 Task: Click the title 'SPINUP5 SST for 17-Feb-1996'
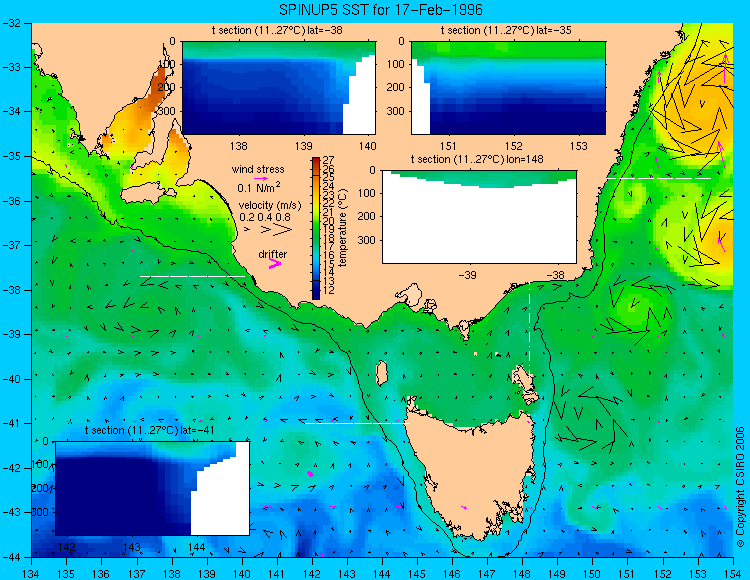tap(381, 9)
